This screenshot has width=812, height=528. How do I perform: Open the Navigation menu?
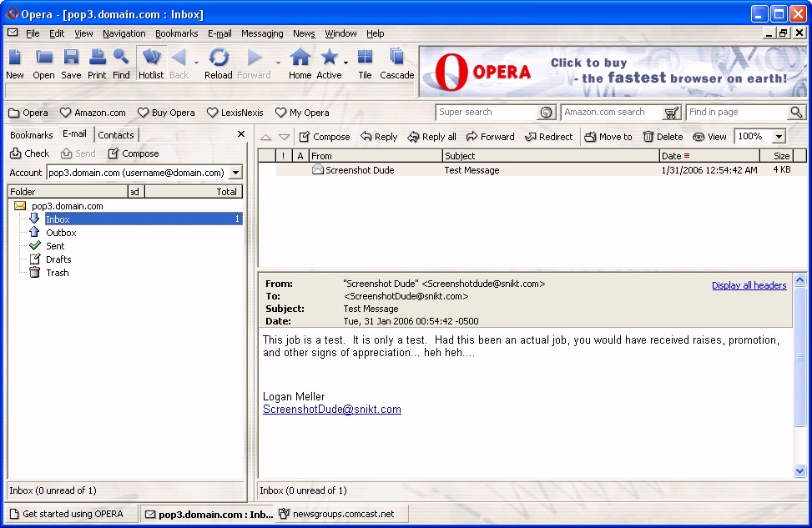click(124, 33)
